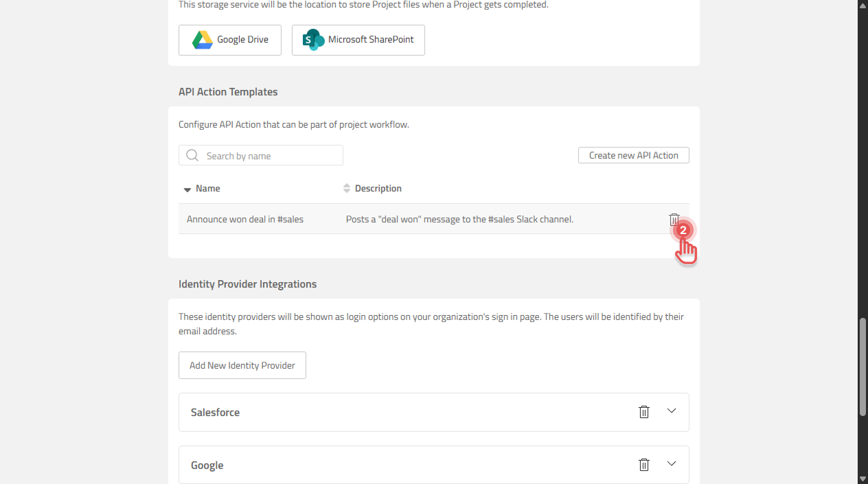The width and height of the screenshot is (868, 484).
Task: Open Announce won deal in #sales row
Action: pos(434,219)
